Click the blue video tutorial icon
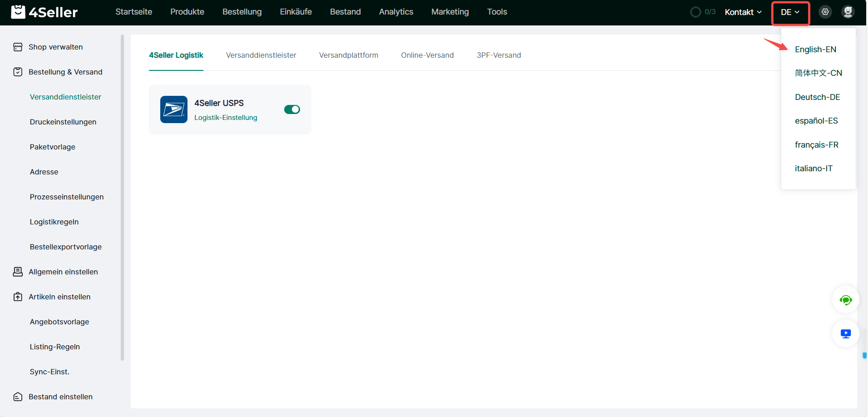 pos(845,334)
